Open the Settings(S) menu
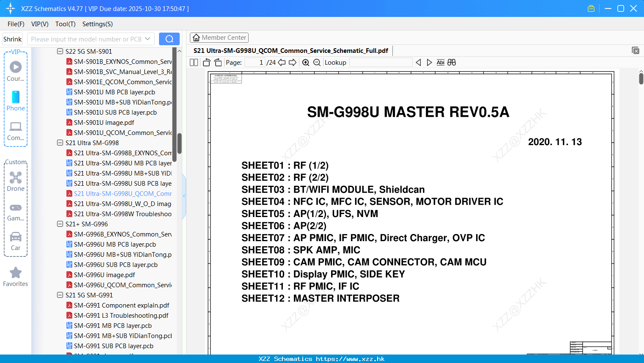The width and height of the screenshot is (644, 363). tap(98, 24)
